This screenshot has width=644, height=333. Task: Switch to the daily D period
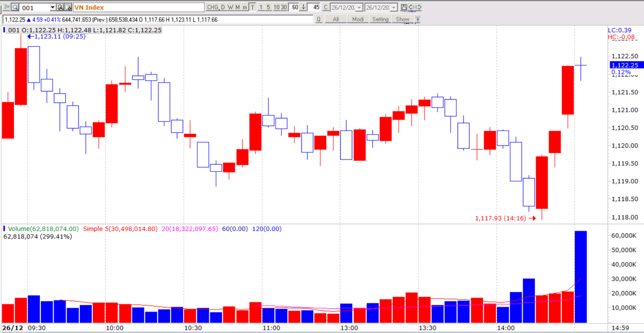coord(223,8)
